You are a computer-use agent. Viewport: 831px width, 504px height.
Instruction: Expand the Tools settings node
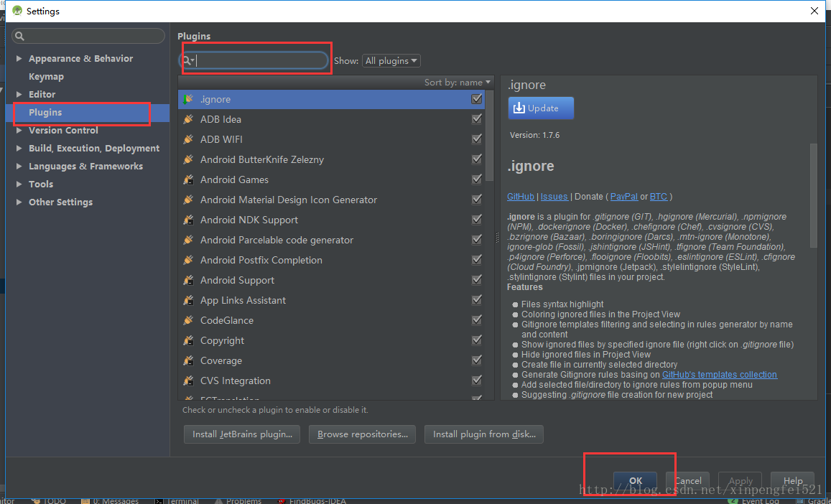click(x=19, y=185)
